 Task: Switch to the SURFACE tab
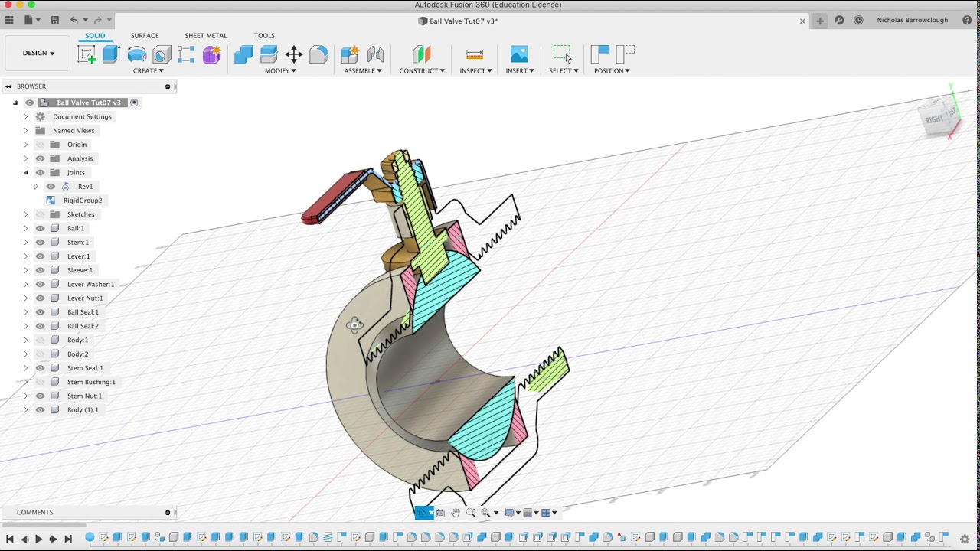[145, 36]
